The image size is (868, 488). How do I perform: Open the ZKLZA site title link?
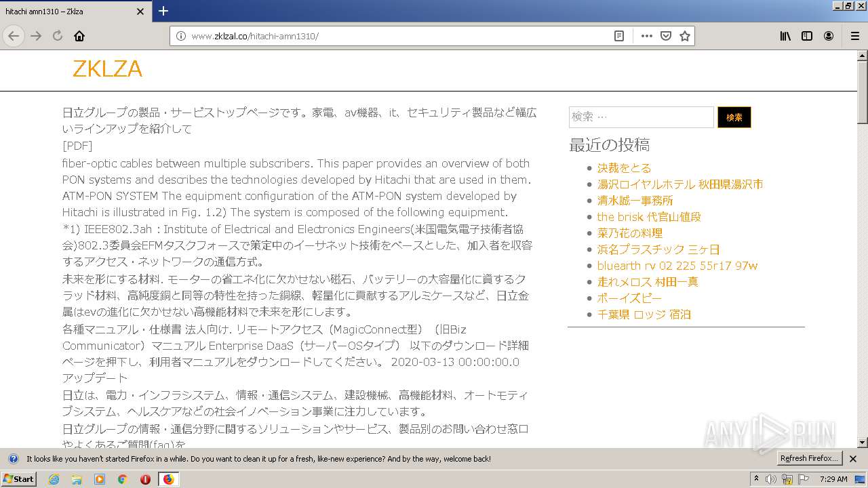click(107, 69)
